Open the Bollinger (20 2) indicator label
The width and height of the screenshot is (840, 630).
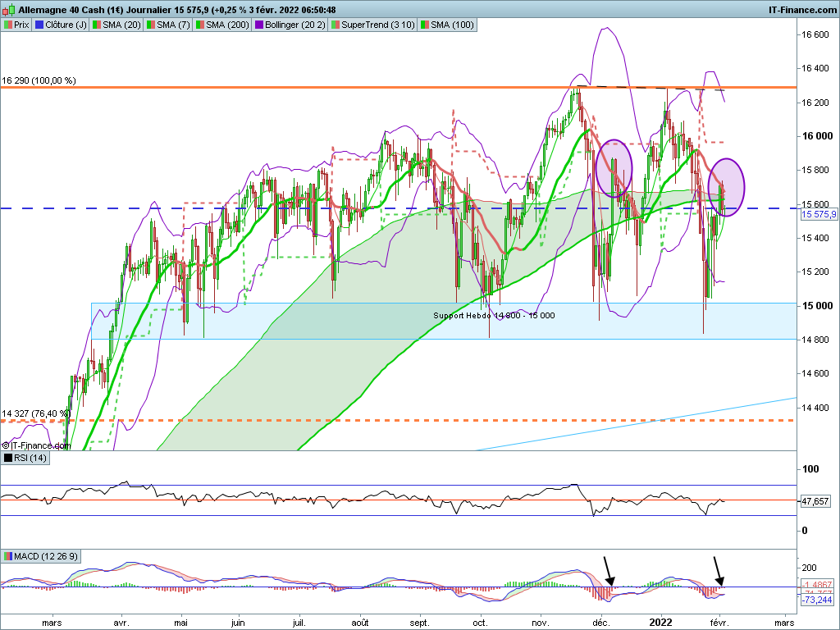[290, 25]
